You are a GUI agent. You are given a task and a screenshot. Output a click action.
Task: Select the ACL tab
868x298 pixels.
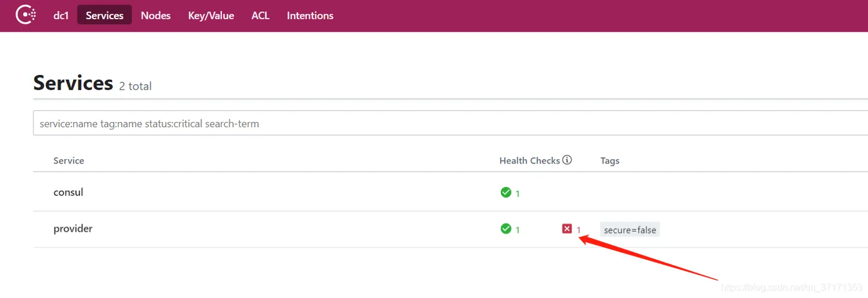[260, 15]
